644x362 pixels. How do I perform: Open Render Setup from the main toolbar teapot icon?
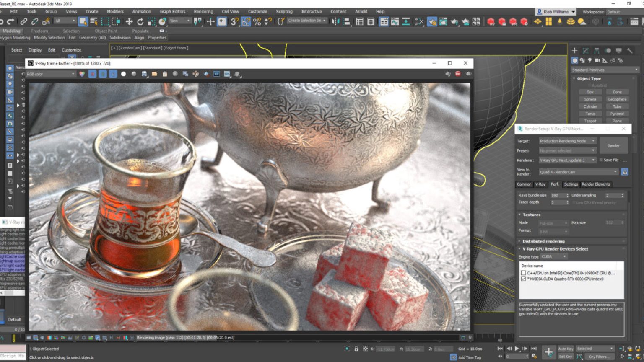pyautogui.click(x=432, y=22)
